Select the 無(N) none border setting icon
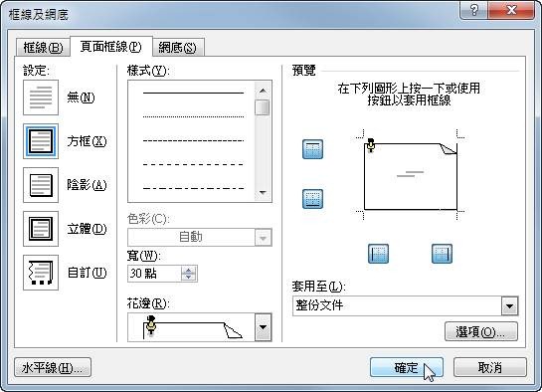Image resolution: width=542 pixels, height=392 pixels. (41, 98)
